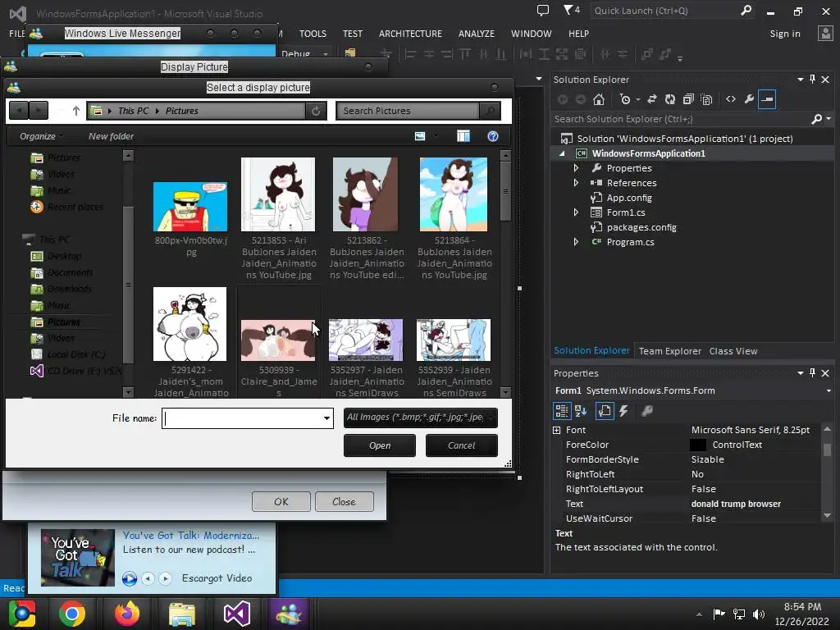Click wrench Properties icon in Solution Explorer toolbar

click(749, 99)
